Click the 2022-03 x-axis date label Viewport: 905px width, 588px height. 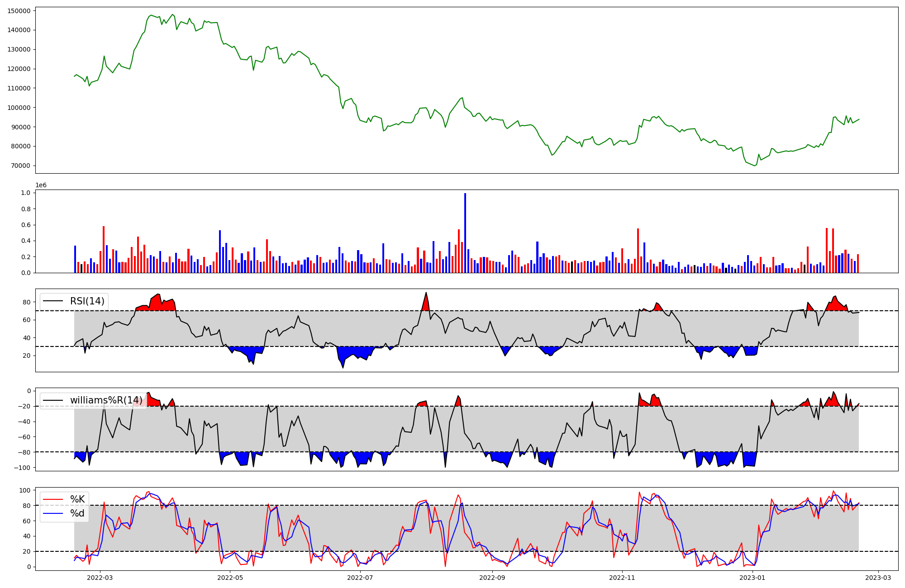point(100,578)
